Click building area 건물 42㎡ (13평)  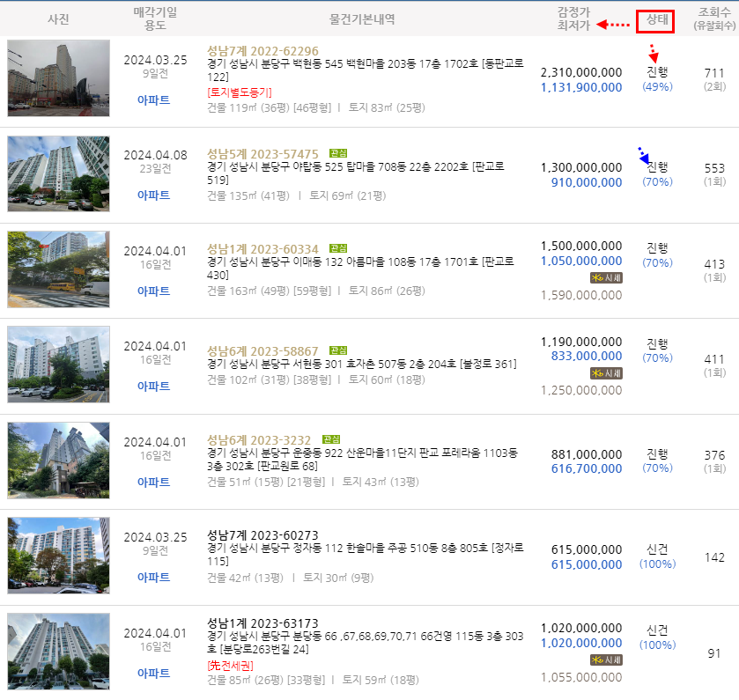coord(245,578)
